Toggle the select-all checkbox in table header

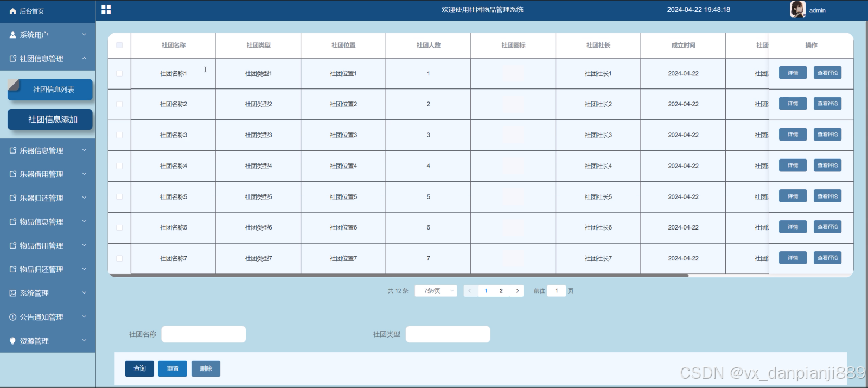[x=119, y=45]
